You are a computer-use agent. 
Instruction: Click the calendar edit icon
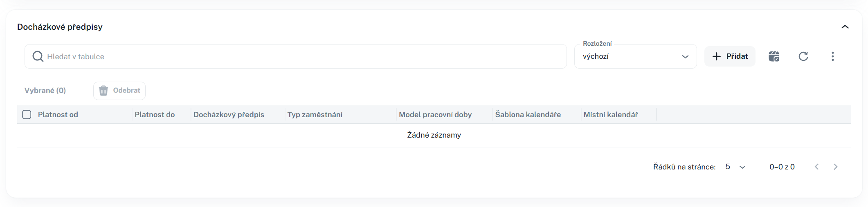[x=774, y=56]
